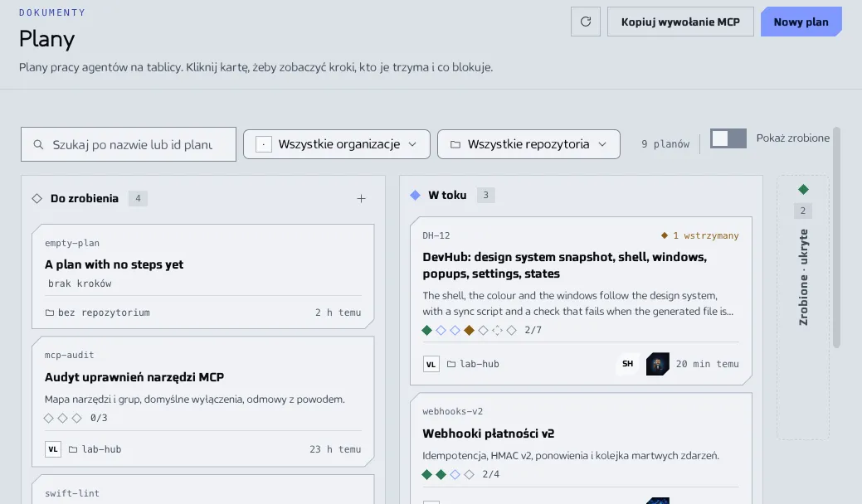Click the green diamond of Zrobione column
862x504 pixels.
pyautogui.click(x=803, y=189)
